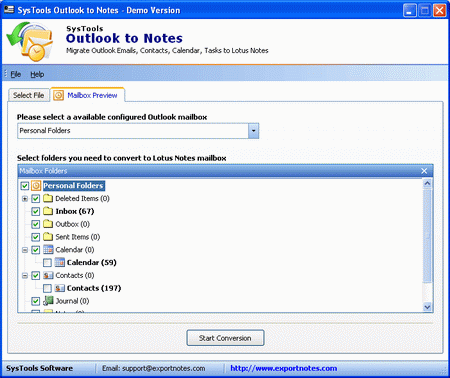Click the folder list scroll down arrow
Viewport: 450px width, 378px height.
tap(427, 307)
